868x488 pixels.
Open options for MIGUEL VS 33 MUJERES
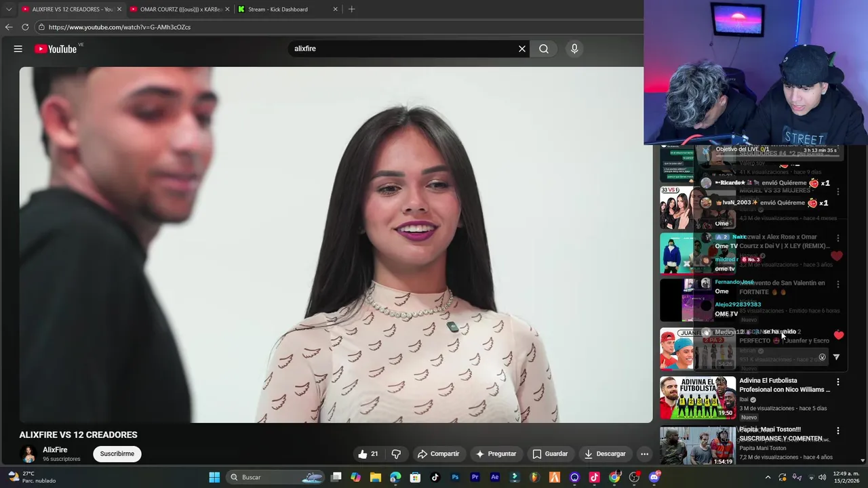(838, 192)
